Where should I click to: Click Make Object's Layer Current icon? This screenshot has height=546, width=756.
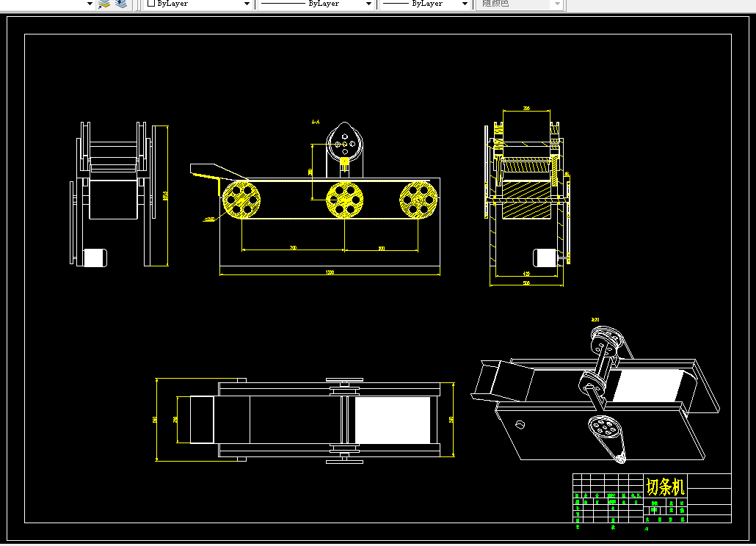(104, 4)
